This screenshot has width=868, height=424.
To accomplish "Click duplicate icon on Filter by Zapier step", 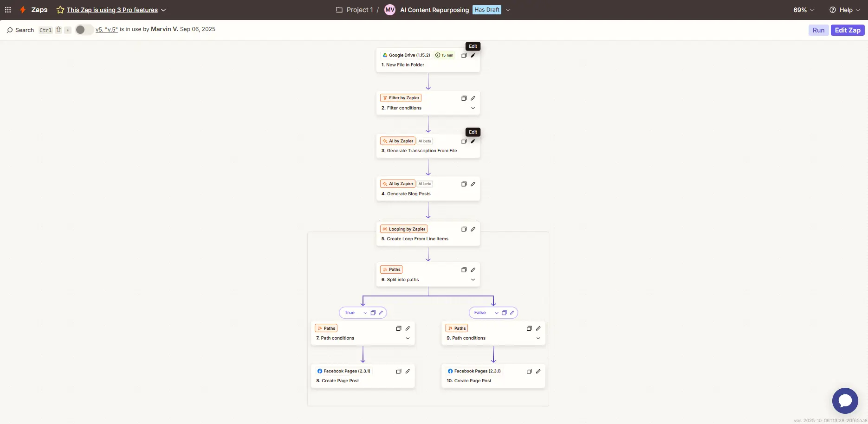I will pos(464,98).
